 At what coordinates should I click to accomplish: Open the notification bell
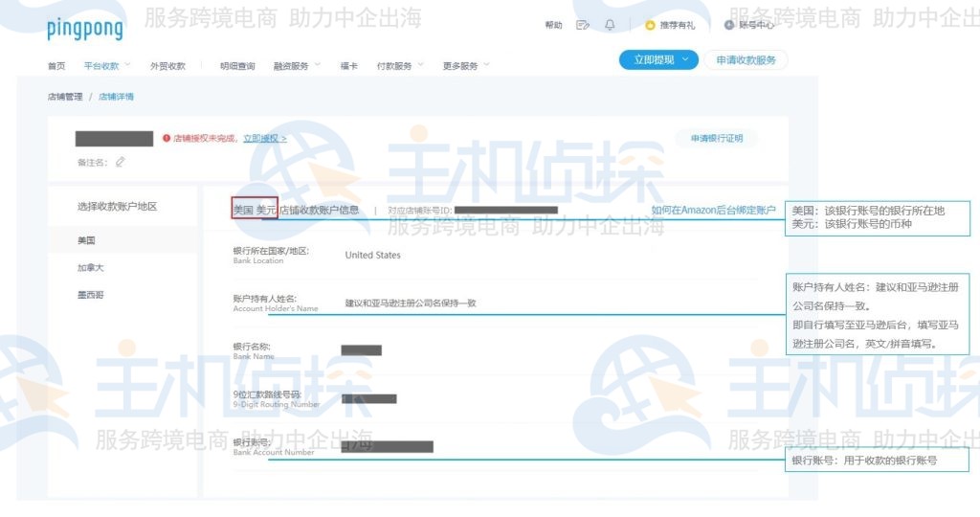coord(610,25)
